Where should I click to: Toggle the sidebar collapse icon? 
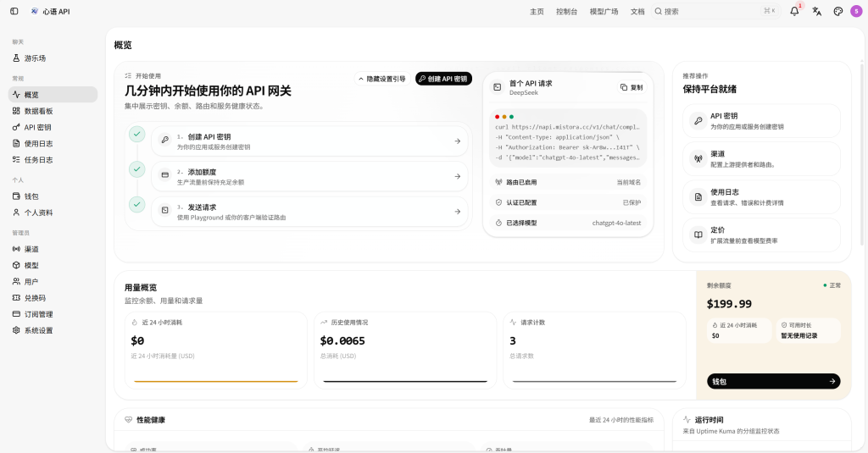pos(14,11)
